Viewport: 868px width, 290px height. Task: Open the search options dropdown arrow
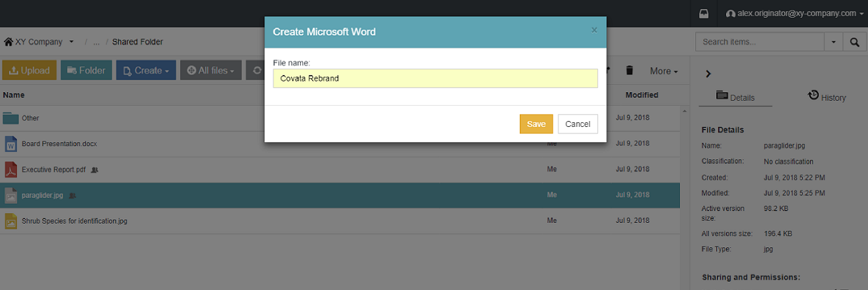click(834, 42)
